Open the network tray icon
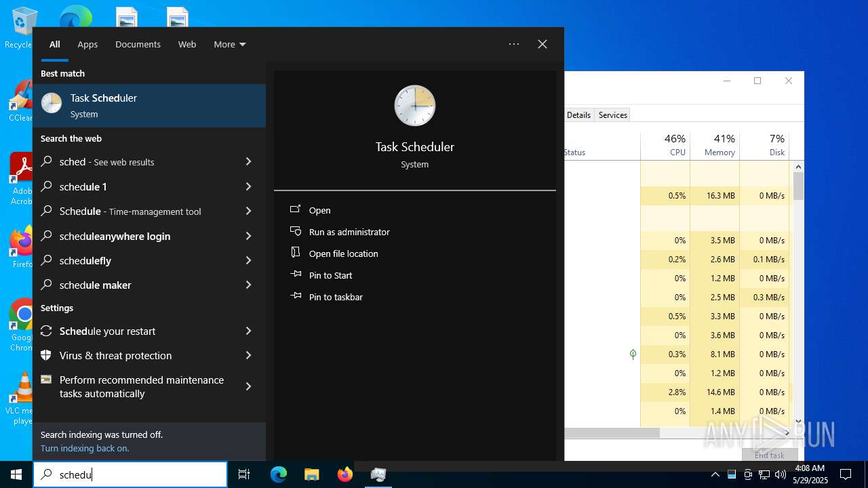Screen dimensions: 868x488 coord(764,474)
